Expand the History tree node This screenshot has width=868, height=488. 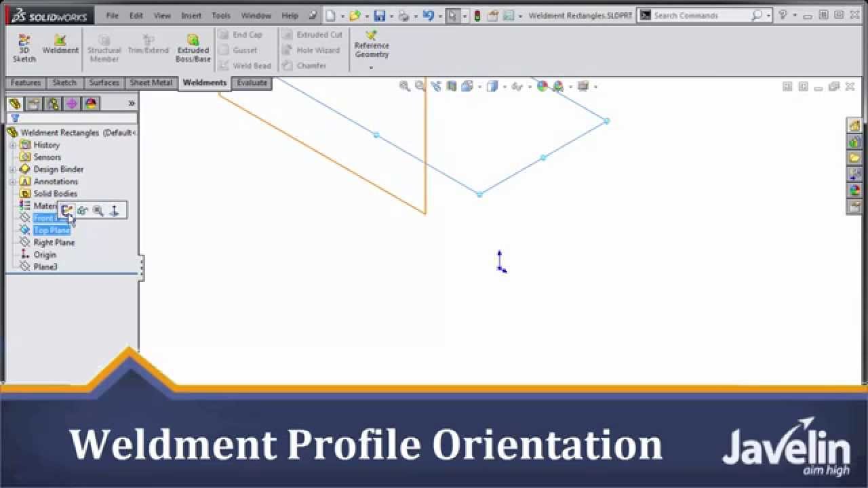coord(13,145)
